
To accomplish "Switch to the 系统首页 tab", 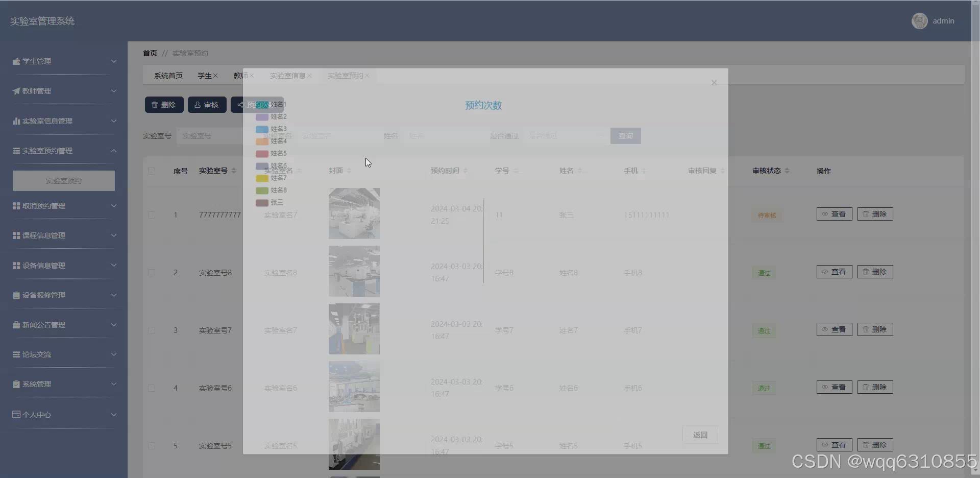I will point(168,76).
